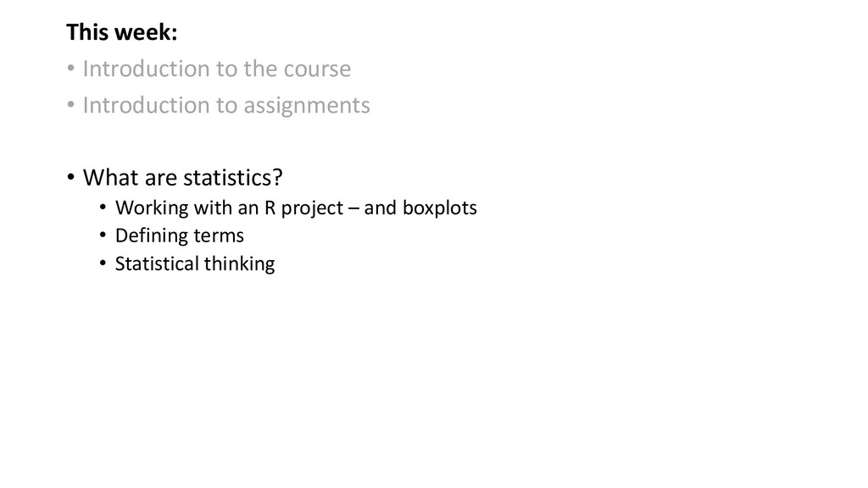Click the word "boxplots" in the sub-bullet
The width and height of the screenshot is (868, 488).
click(440, 208)
